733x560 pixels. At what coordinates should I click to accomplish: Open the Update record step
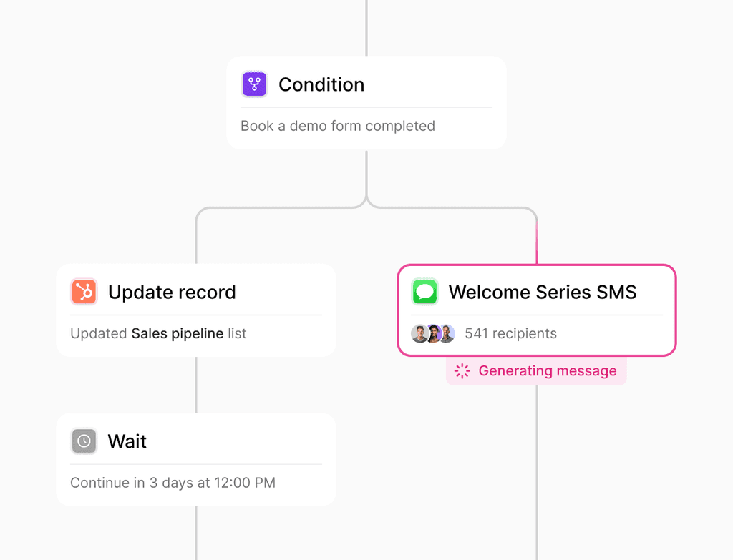[x=195, y=310]
